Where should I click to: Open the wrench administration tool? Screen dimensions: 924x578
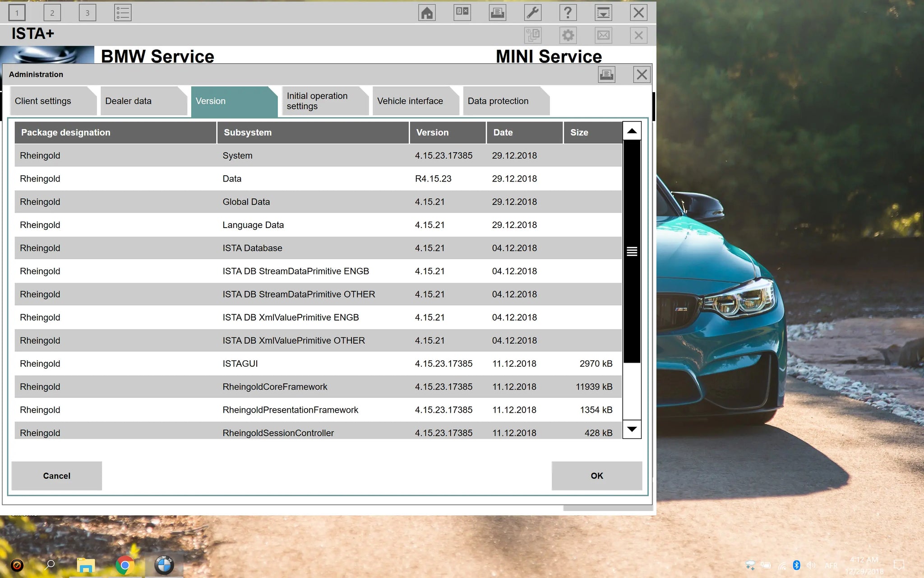tap(533, 13)
